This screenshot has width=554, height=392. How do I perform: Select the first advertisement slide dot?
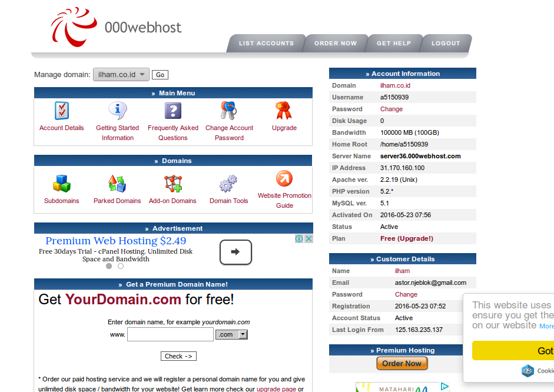(109, 266)
